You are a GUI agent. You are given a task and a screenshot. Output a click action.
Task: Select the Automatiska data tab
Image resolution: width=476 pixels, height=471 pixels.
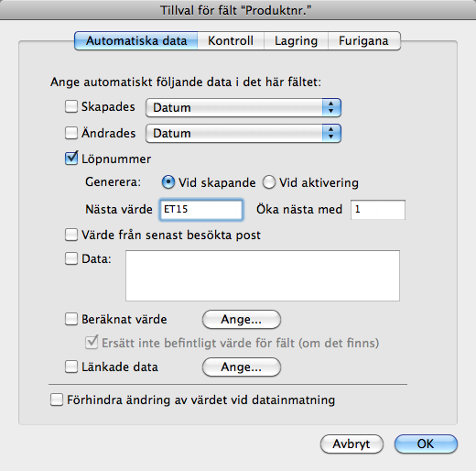click(136, 40)
